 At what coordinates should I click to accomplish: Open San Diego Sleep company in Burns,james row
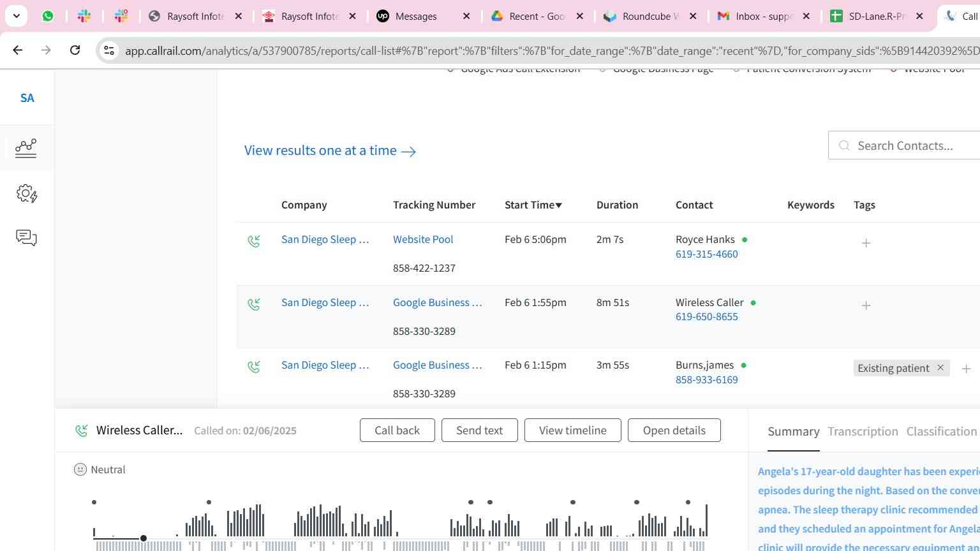click(x=325, y=365)
